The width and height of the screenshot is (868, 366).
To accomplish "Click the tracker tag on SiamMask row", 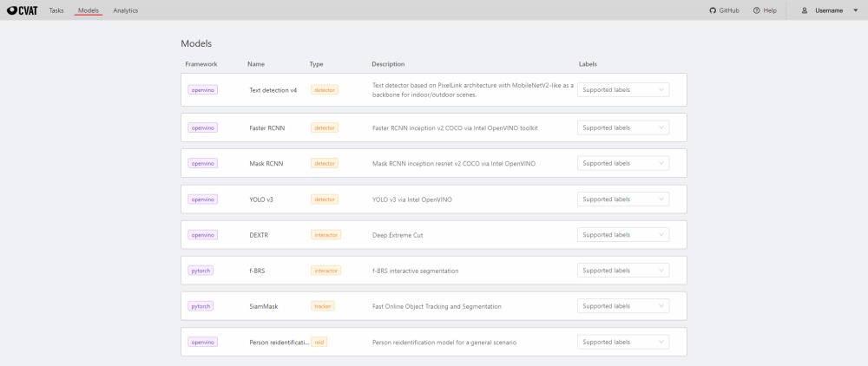I will point(323,306).
